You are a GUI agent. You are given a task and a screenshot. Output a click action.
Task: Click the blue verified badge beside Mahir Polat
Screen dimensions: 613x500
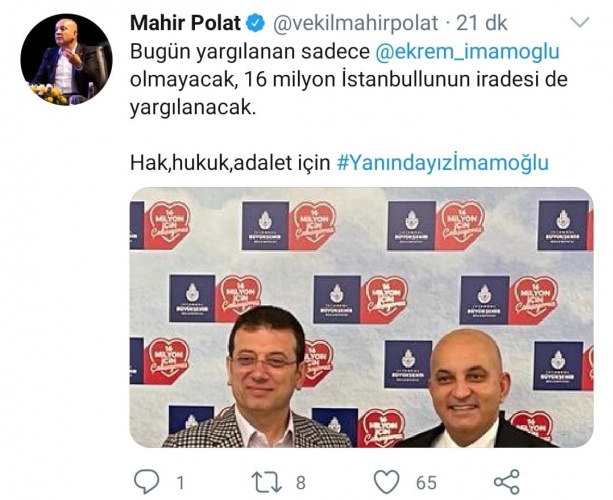point(255,24)
